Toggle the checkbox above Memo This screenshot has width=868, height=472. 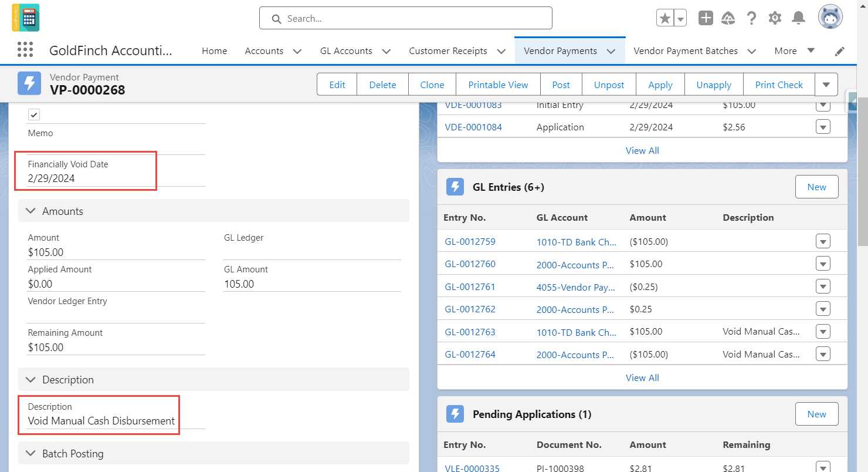coord(34,114)
